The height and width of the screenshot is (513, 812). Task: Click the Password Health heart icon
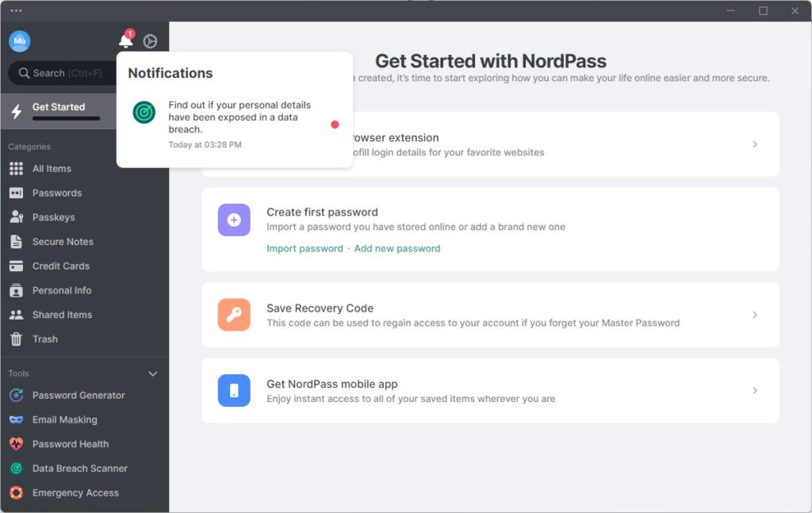[16, 444]
